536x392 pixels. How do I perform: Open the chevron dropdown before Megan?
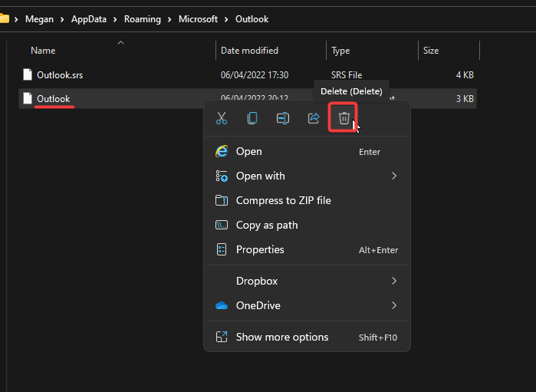16,19
